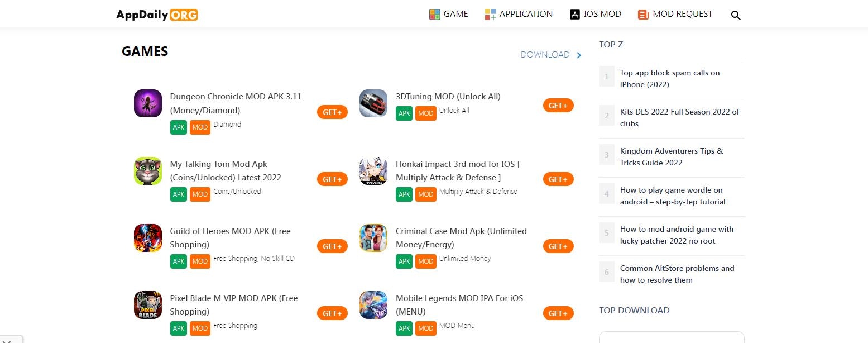Click APK tag under Pixel Blade M
The width and height of the screenshot is (868, 343).
(x=179, y=328)
